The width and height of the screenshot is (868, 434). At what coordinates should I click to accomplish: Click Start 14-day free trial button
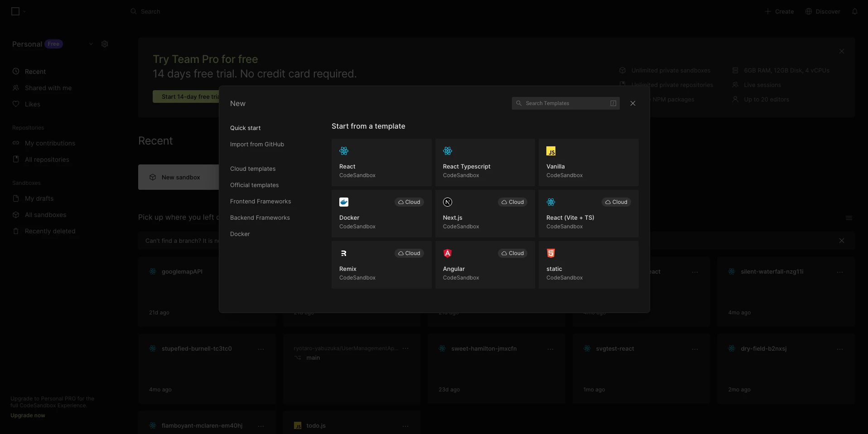click(186, 96)
